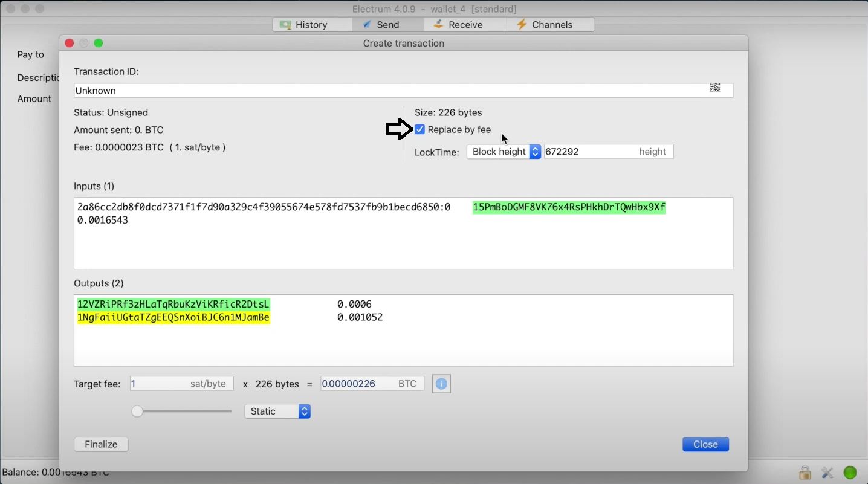The width and height of the screenshot is (868, 484).
Task: Click the input amount 0.0016543
Action: tap(103, 221)
